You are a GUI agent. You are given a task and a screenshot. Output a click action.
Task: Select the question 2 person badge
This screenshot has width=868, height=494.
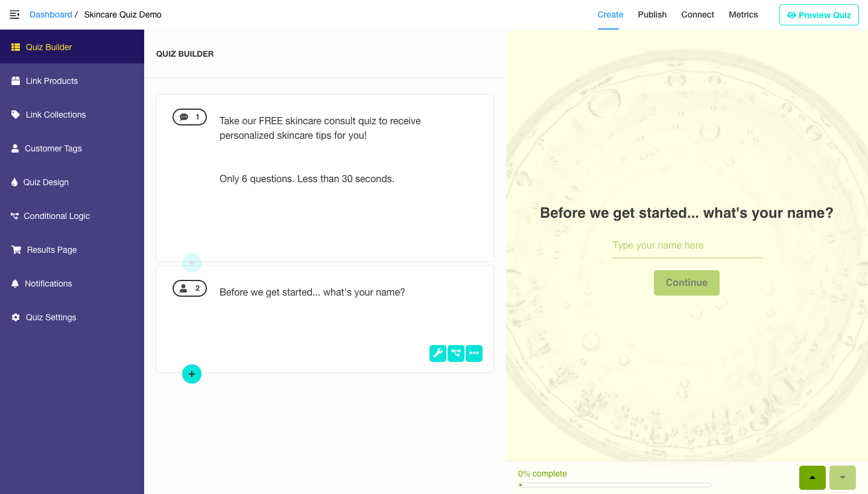click(x=189, y=288)
